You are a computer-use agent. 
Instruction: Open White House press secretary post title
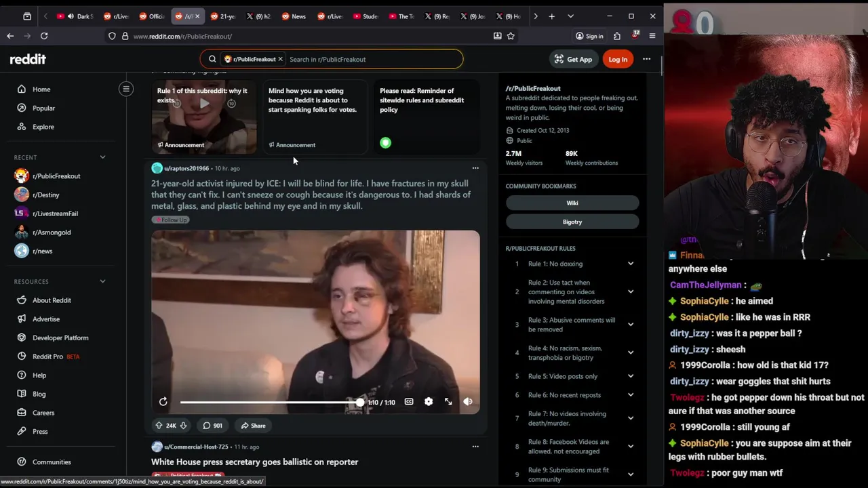pyautogui.click(x=254, y=462)
